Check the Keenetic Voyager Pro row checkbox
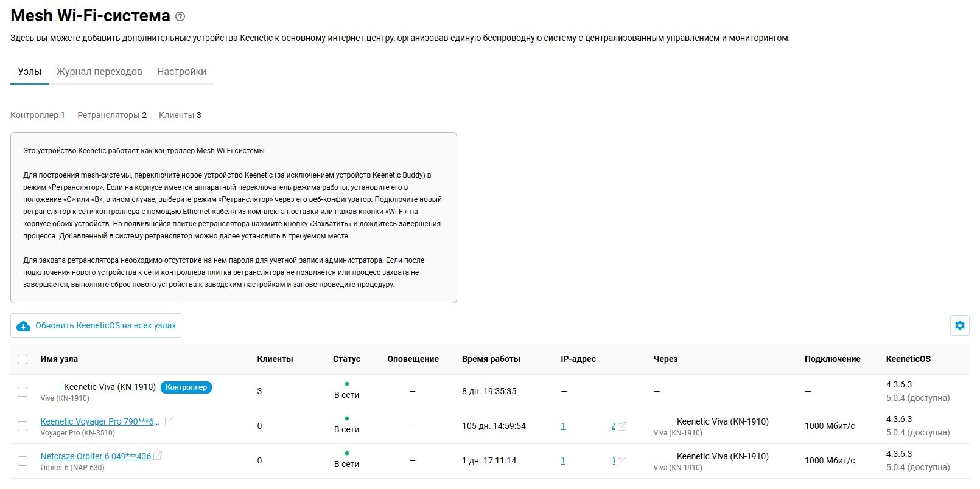 (x=23, y=426)
